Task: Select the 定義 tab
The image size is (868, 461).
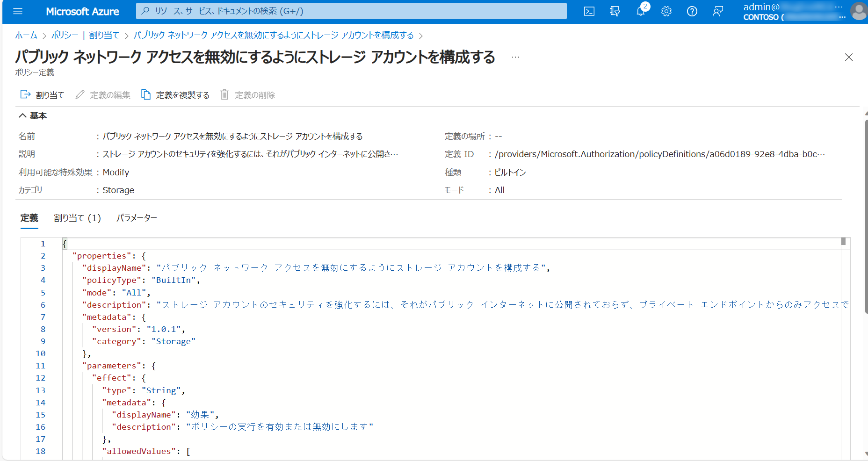Action: point(29,218)
